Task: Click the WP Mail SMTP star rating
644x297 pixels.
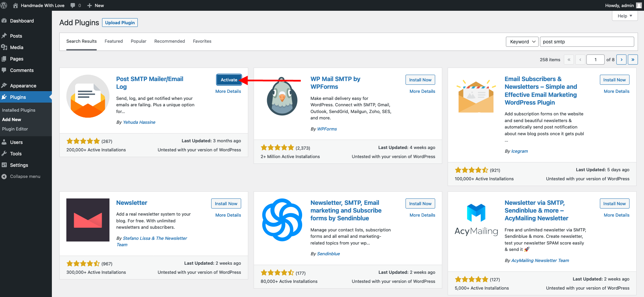Action: [x=278, y=148]
